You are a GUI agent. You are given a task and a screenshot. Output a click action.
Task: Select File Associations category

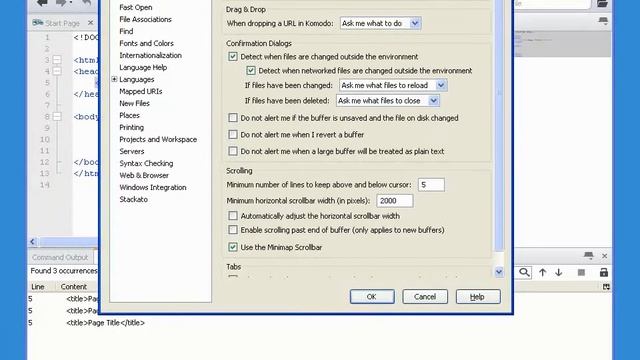(x=145, y=19)
